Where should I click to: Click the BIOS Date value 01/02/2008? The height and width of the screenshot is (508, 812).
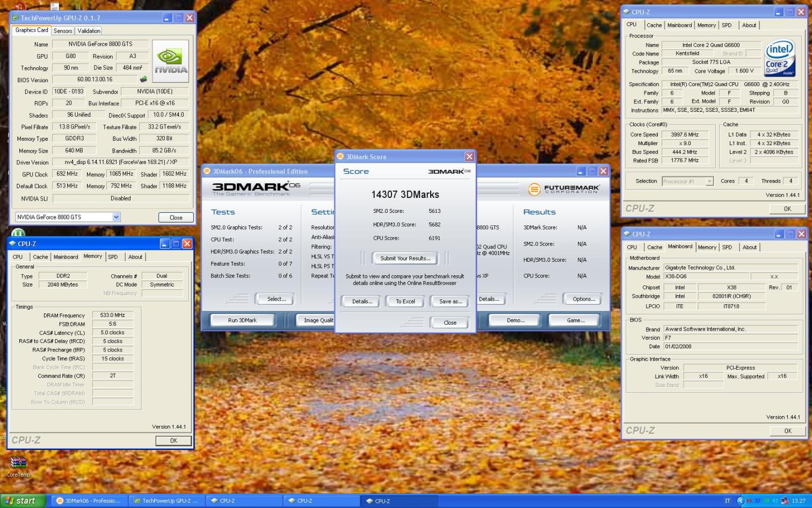coord(730,347)
